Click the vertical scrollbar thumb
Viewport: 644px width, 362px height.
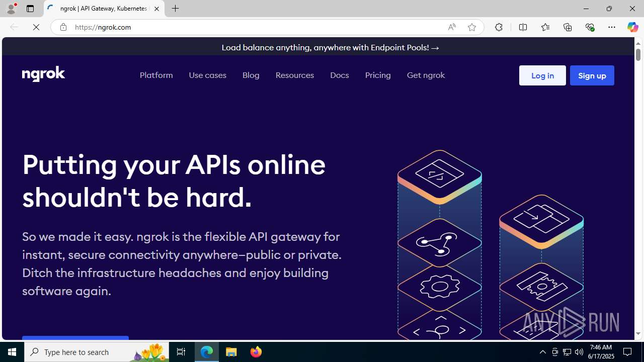638,54
